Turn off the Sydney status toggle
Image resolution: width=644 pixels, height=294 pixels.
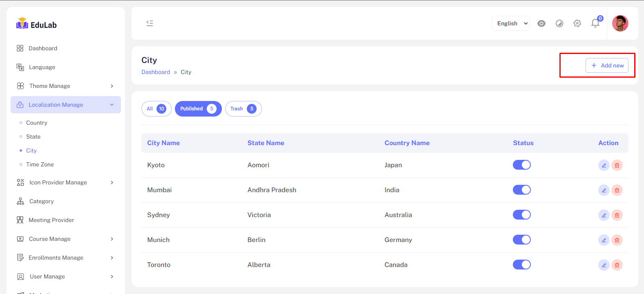coord(521,215)
